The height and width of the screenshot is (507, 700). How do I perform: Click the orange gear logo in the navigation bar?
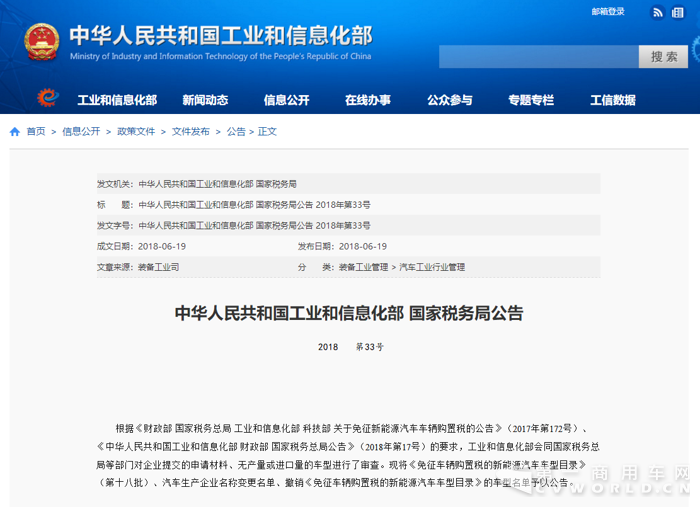pos(48,97)
